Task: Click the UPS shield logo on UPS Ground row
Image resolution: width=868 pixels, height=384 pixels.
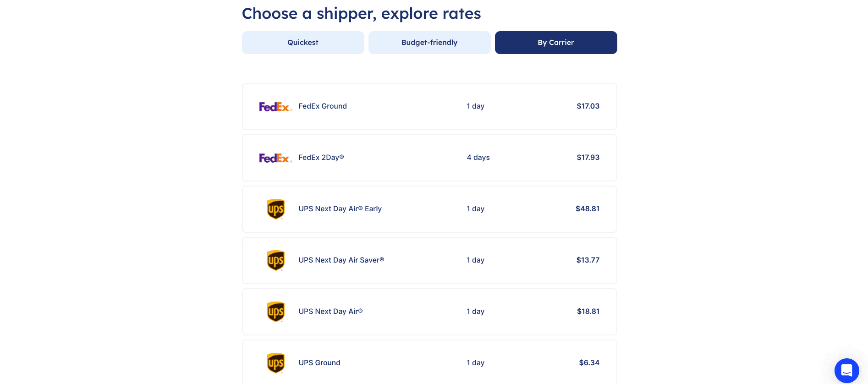Action: click(275, 363)
